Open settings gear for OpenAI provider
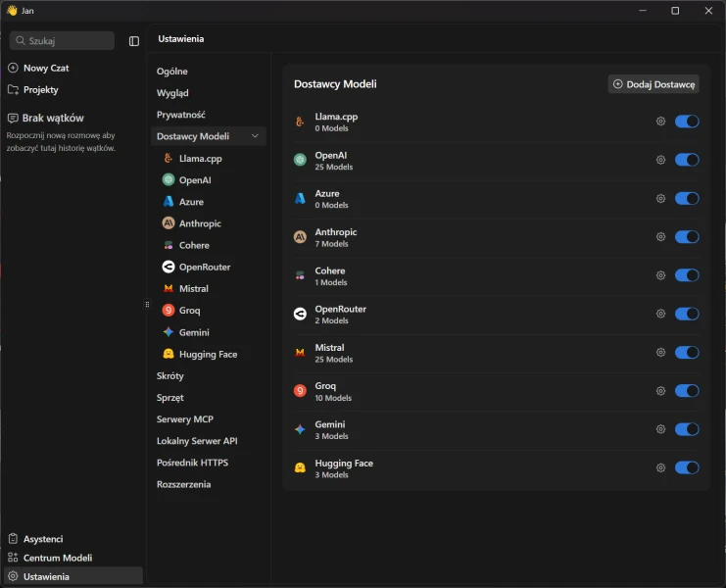 tap(660, 160)
